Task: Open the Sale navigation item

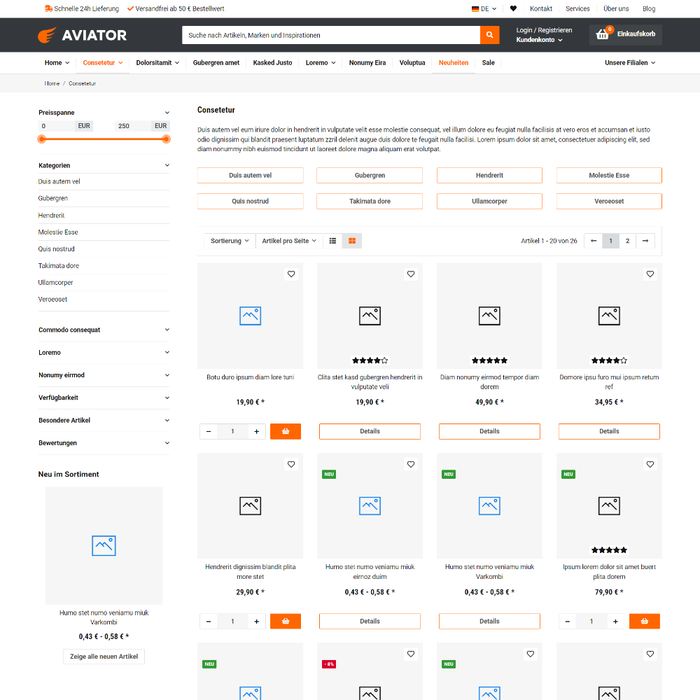Action: coord(488,62)
